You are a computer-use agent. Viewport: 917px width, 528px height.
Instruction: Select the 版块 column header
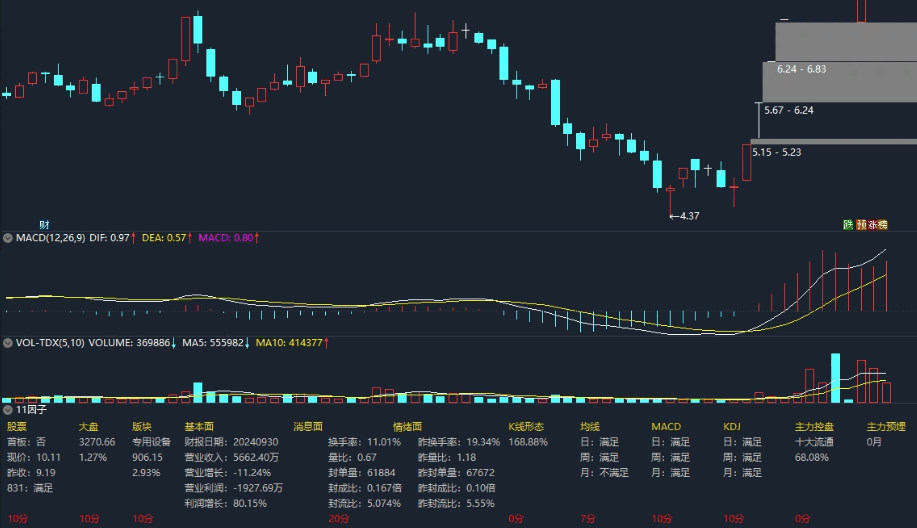[142, 427]
